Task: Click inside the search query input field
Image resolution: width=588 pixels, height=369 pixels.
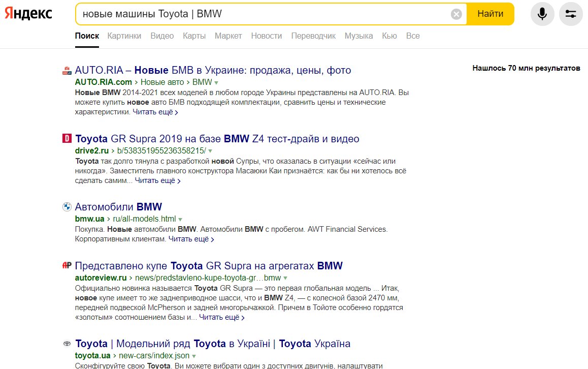Action: [263, 14]
